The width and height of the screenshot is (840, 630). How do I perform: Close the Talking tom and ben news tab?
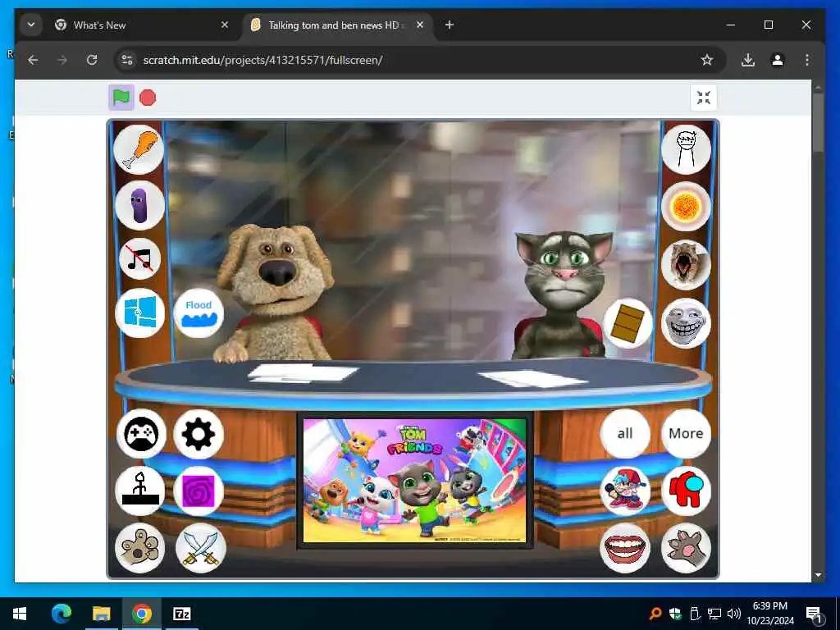tap(420, 25)
